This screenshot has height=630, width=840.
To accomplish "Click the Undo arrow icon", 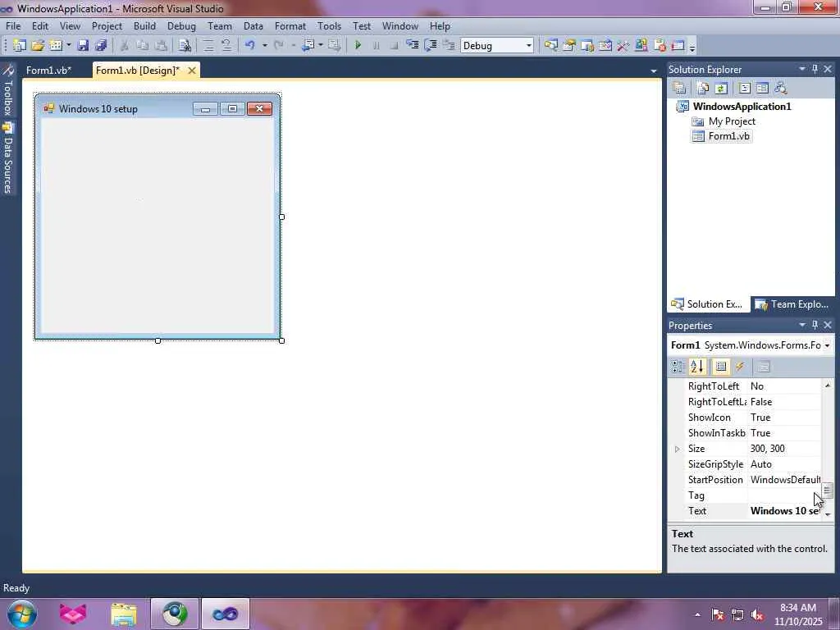I will pos(249,46).
